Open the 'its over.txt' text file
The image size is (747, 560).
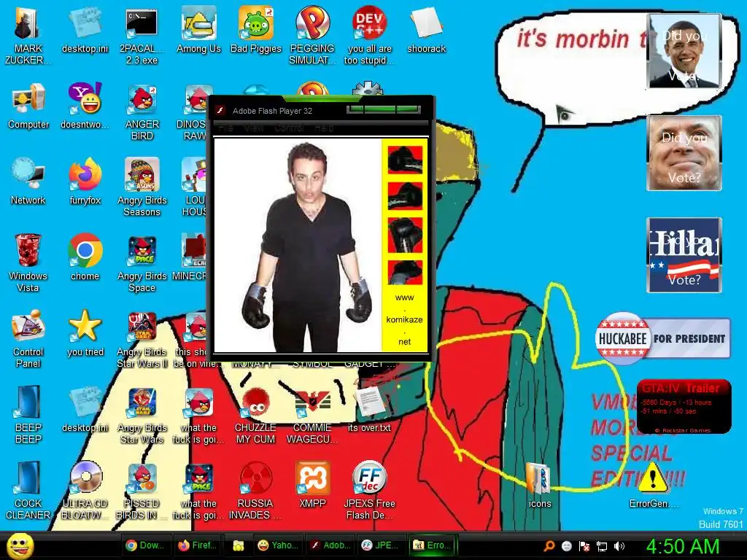point(369,408)
